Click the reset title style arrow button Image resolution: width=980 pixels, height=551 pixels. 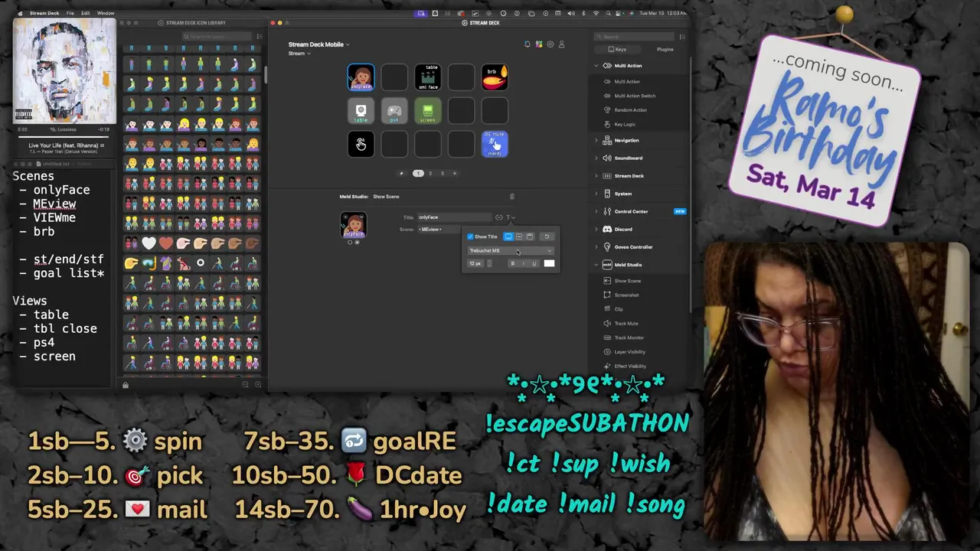point(547,236)
